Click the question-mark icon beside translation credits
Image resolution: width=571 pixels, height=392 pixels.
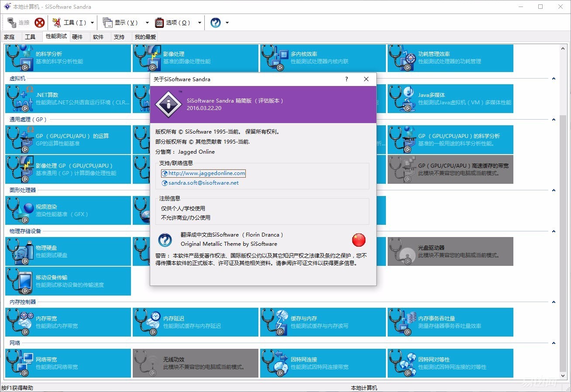(165, 240)
